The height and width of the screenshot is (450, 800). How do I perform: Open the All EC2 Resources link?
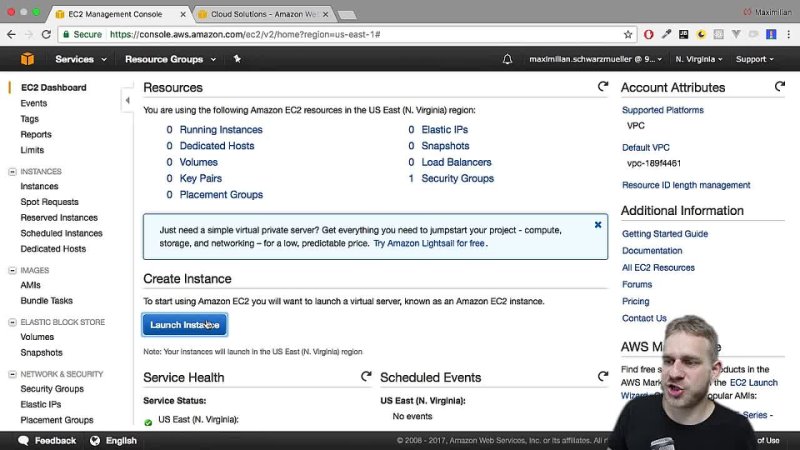[658, 267]
